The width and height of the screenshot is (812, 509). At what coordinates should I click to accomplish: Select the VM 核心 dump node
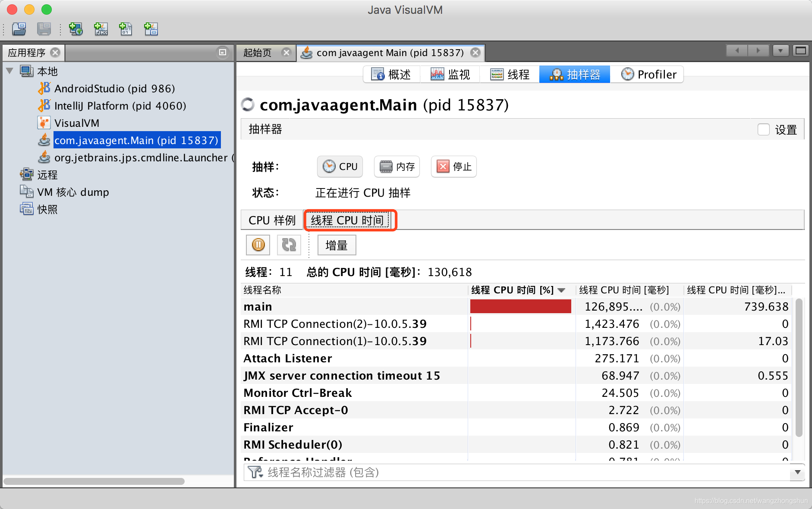(73, 192)
